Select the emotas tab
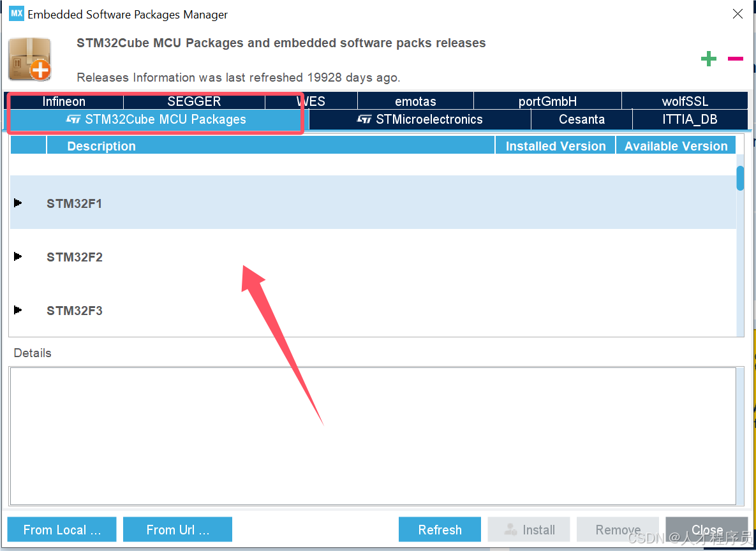This screenshot has width=756, height=551. pyautogui.click(x=415, y=101)
